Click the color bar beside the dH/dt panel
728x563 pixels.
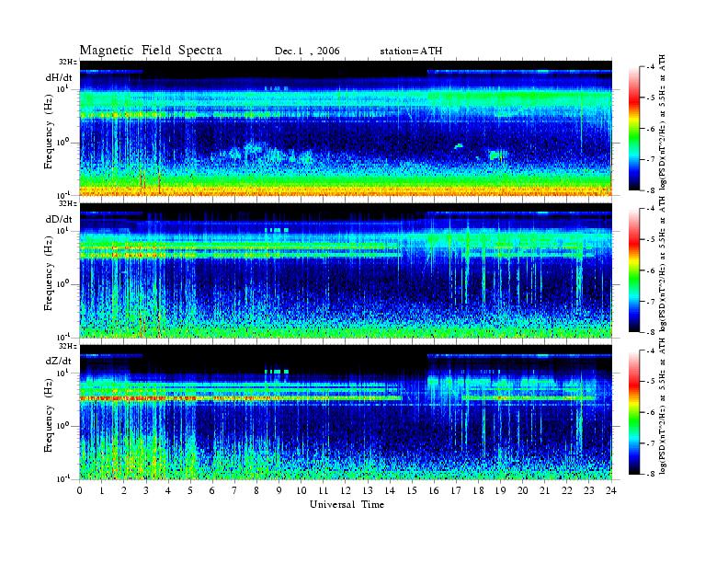tap(634, 128)
